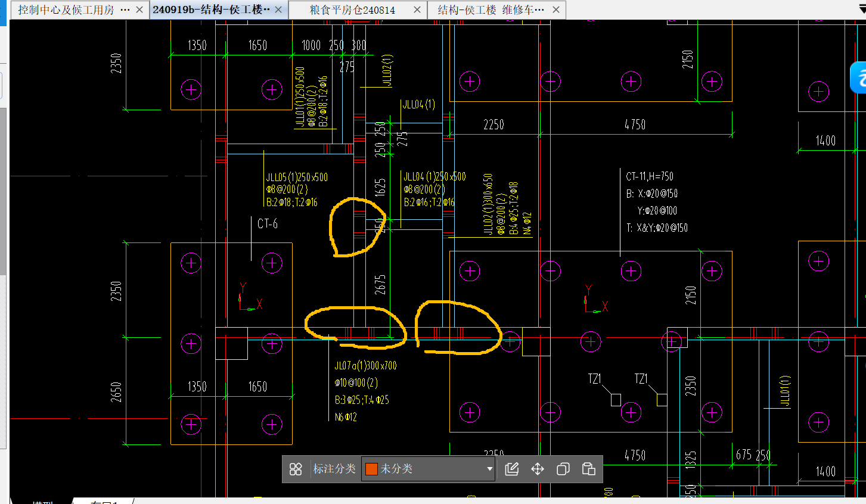This screenshot has height=504, width=866.
Task: Close the 240919b-结构-候工楼 tab
Action: pyautogui.click(x=278, y=10)
